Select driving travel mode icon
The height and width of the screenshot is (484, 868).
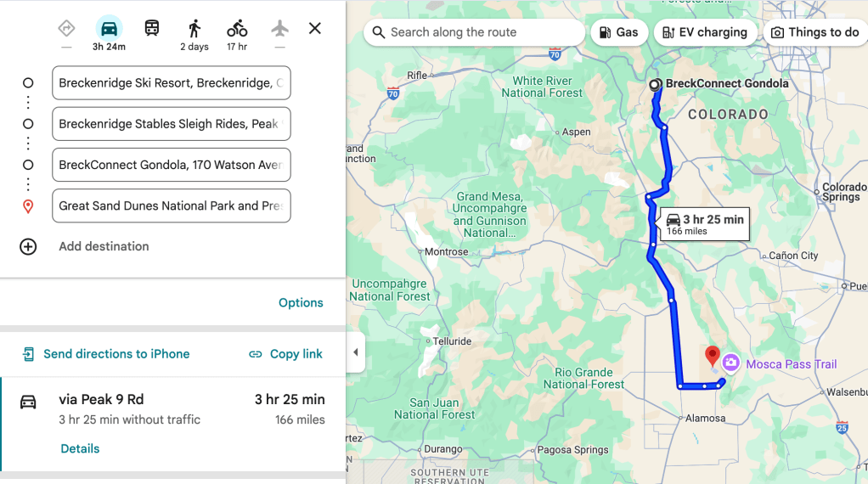click(110, 29)
